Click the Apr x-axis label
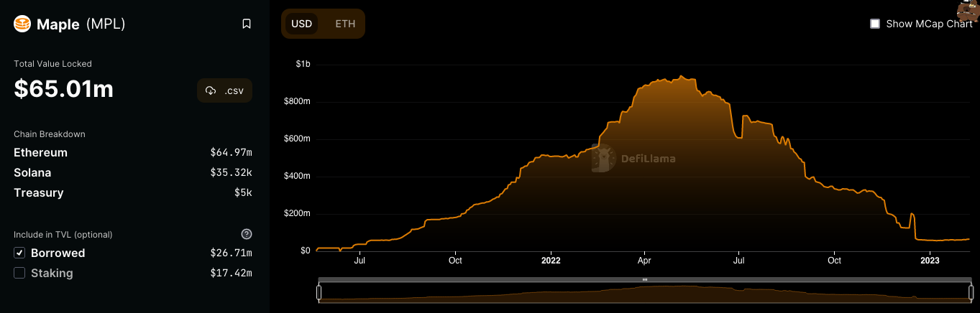The width and height of the screenshot is (980, 313). (x=644, y=260)
